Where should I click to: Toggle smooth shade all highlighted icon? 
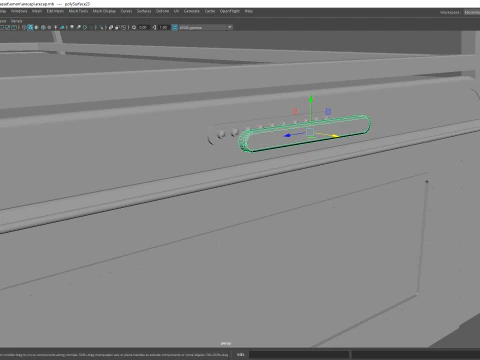(30, 27)
